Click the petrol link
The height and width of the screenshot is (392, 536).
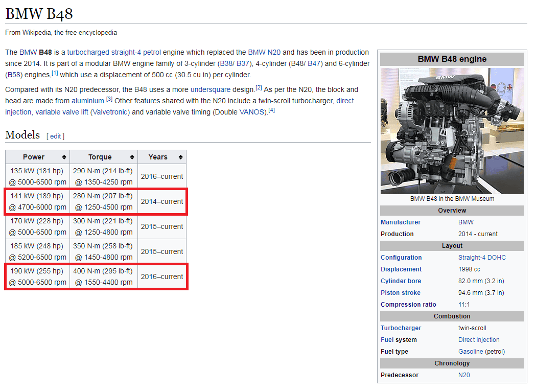click(152, 52)
